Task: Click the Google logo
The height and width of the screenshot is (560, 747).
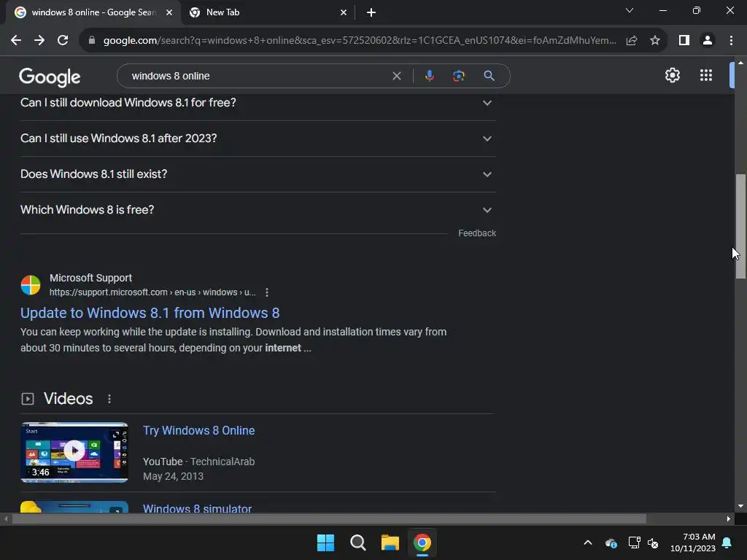Action: pos(50,77)
